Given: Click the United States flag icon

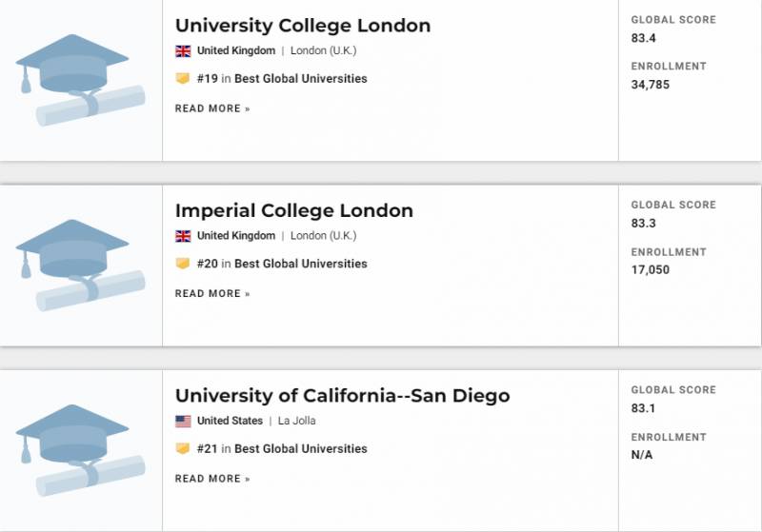Looking at the screenshot, I should pos(183,421).
